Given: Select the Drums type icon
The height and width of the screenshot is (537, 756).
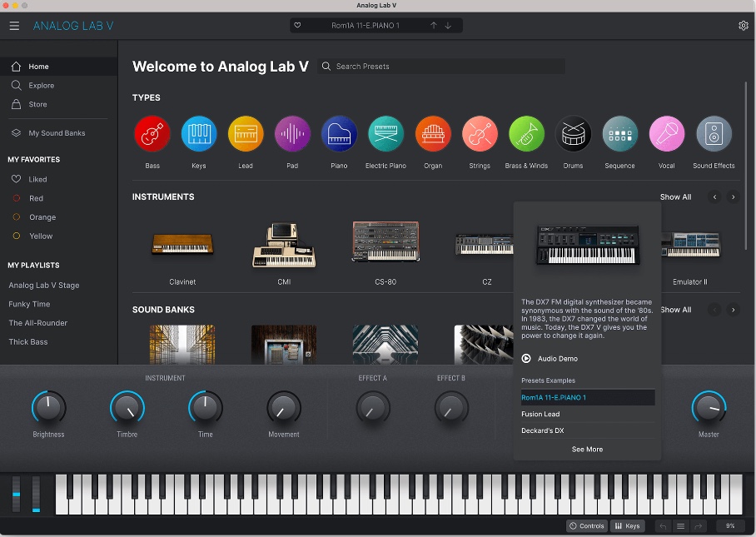Looking at the screenshot, I should [574, 133].
